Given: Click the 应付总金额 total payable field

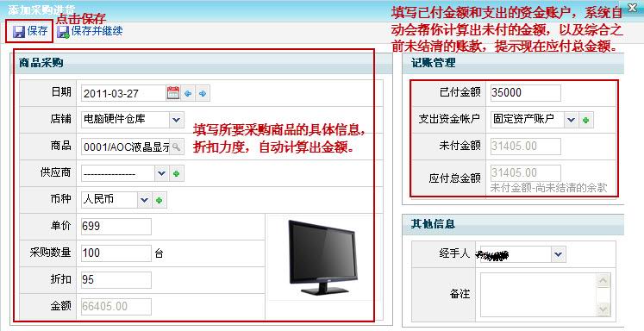Looking at the screenshot, I should point(525,172).
